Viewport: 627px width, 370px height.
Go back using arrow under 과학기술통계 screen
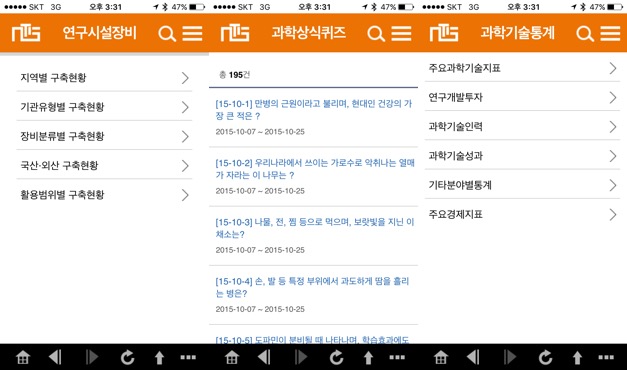pos(473,357)
